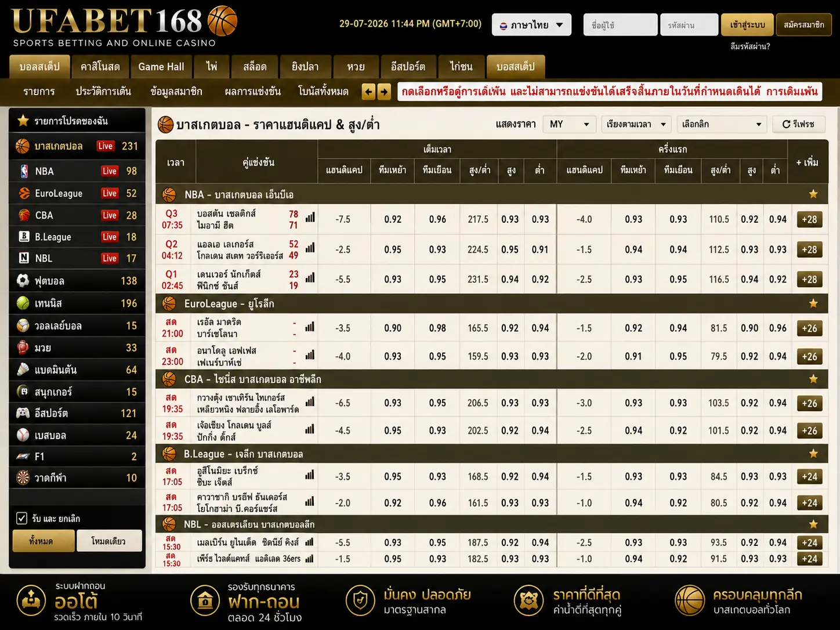840x630 pixels.
Task: Switch to ทั้งหมด view mode
Action: click(44, 541)
